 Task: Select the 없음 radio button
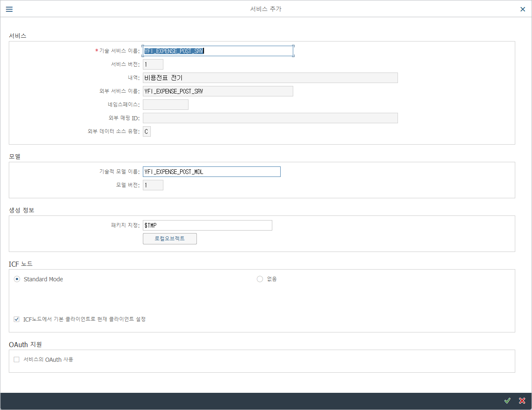(260, 279)
